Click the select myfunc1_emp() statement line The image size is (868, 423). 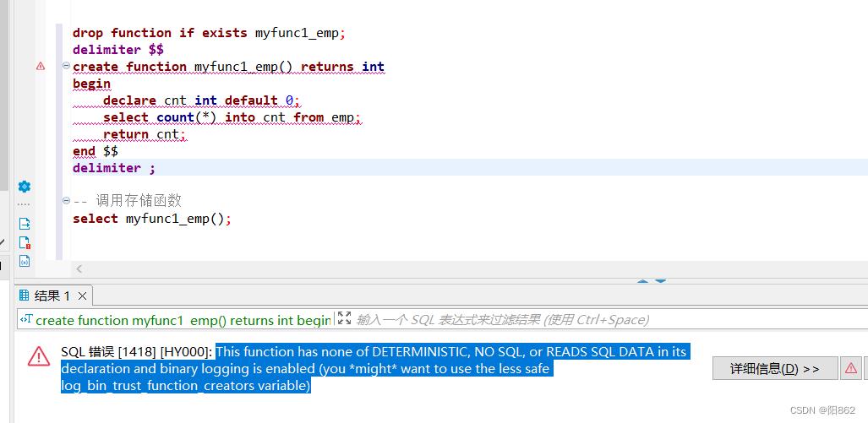152,219
